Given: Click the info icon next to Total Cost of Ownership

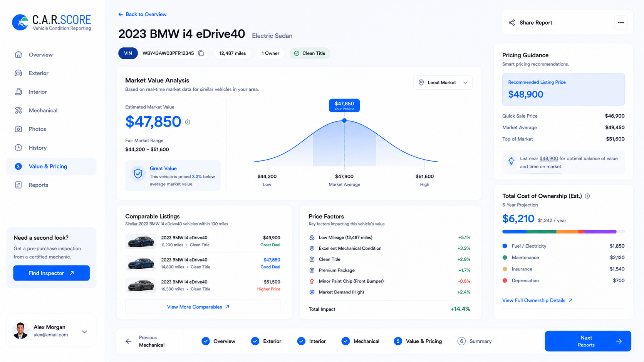Looking at the screenshot, I should tap(587, 196).
